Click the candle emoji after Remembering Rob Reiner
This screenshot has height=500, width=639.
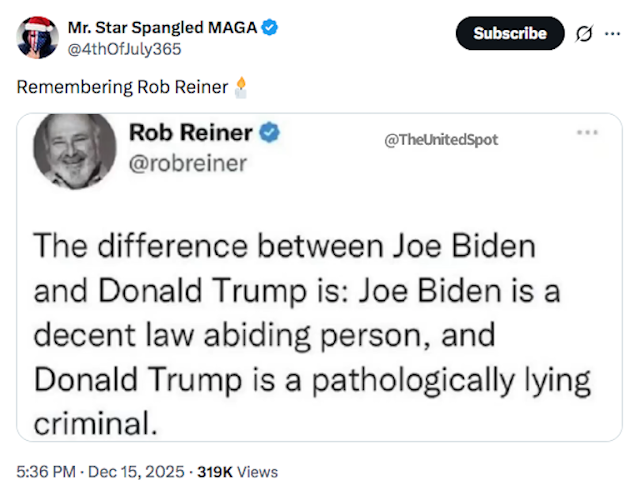click(239, 87)
